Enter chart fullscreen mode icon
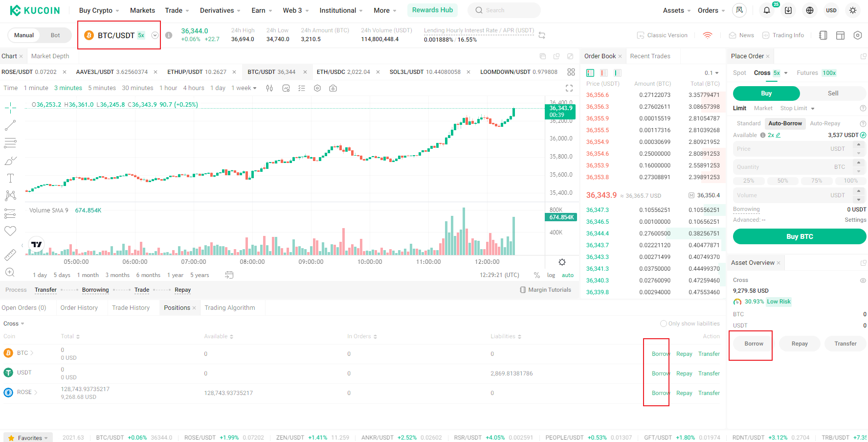This screenshot has width=868, height=442. [x=569, y=88]
